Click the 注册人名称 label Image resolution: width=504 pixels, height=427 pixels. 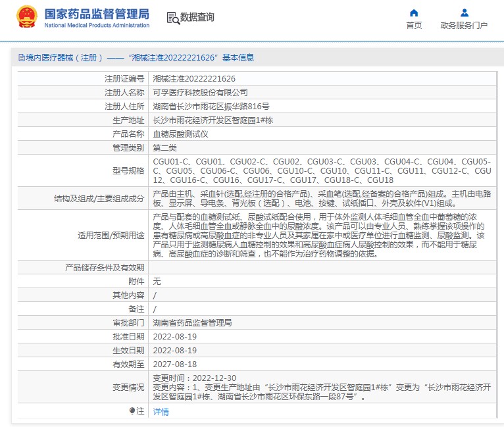[124, 93]
